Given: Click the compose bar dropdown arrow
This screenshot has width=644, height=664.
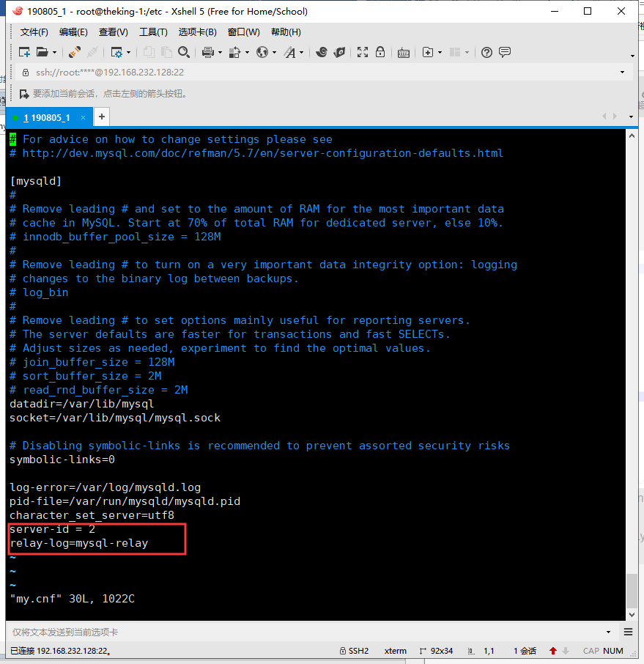Looking at the screenshot, I should point(608,632).
